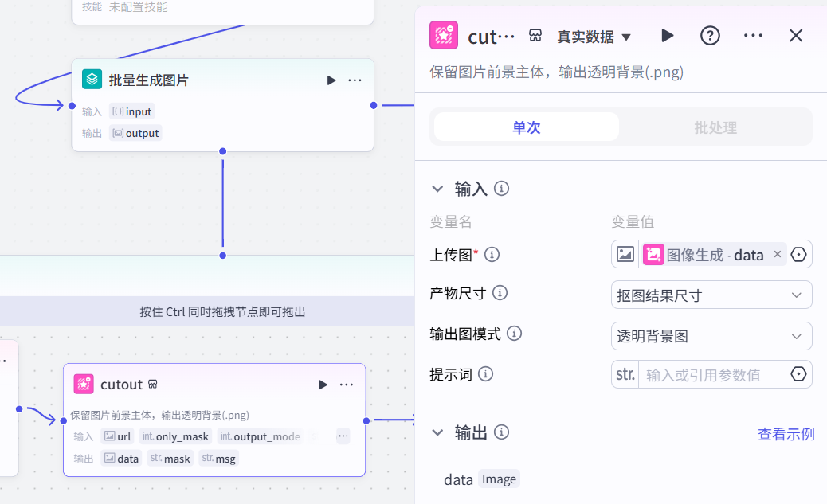The height and width of the screenshot is (504, 827).
Task: Click right connector dot of 批量生成图片 node
Action: point(374,105)
